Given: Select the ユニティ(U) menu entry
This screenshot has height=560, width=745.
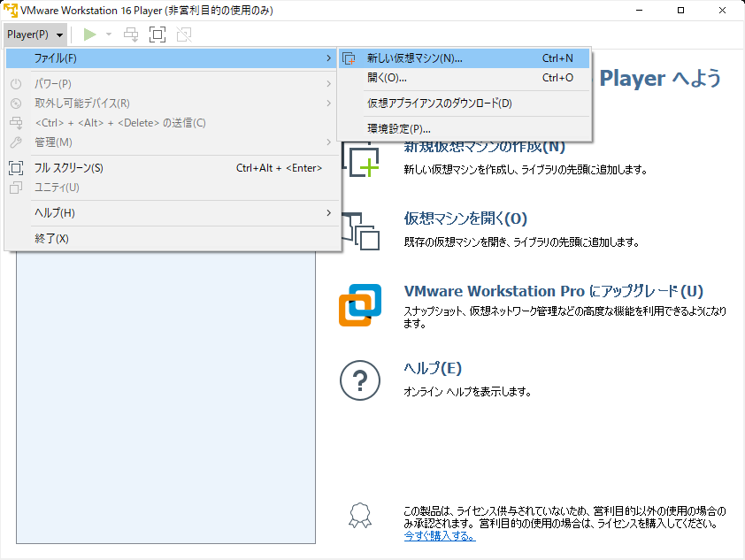Looking at the screenshot, I should point(172,188).
